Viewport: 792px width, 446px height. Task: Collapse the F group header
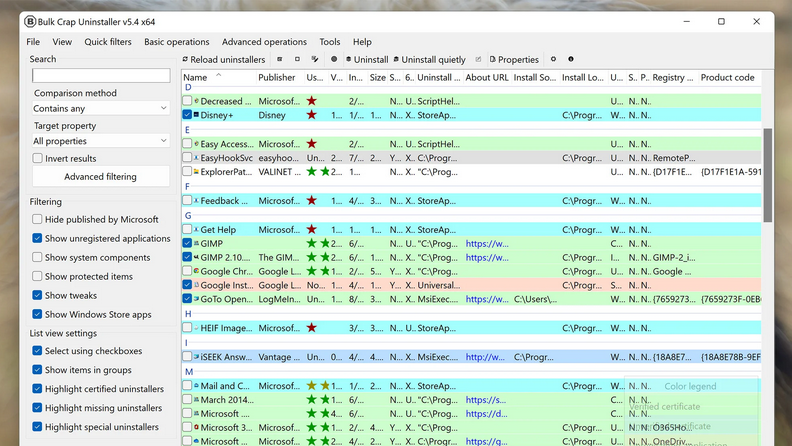(187, 186)
